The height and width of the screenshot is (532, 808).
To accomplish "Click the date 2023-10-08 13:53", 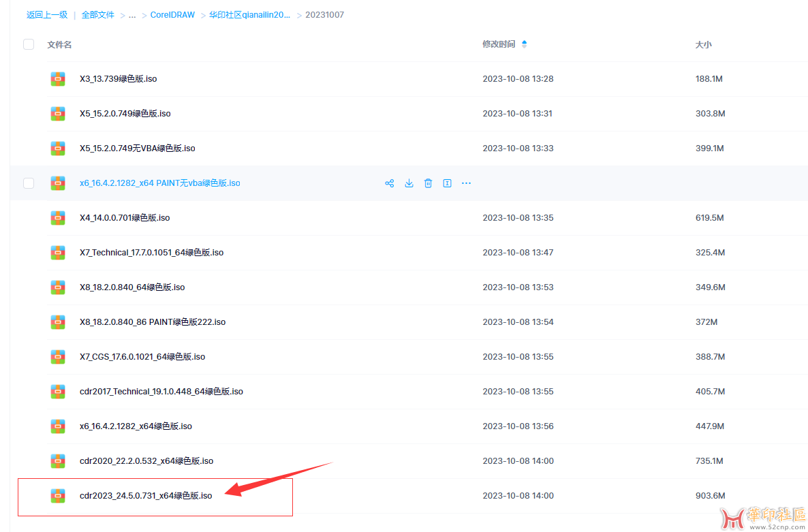I will pyautogui.click(x=518, y=287).
